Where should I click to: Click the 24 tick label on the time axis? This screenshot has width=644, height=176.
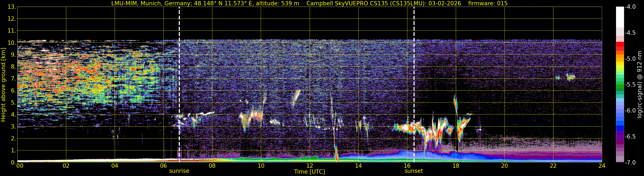point(602,166)
